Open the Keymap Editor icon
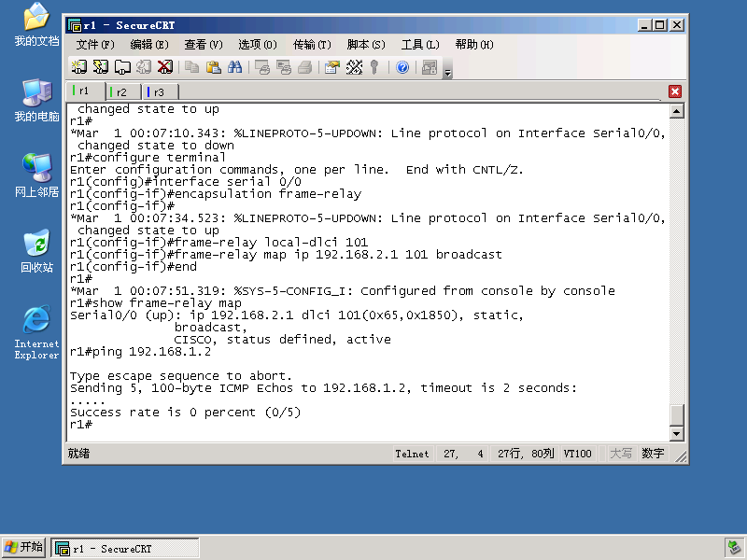 click(x=354, y=67)
